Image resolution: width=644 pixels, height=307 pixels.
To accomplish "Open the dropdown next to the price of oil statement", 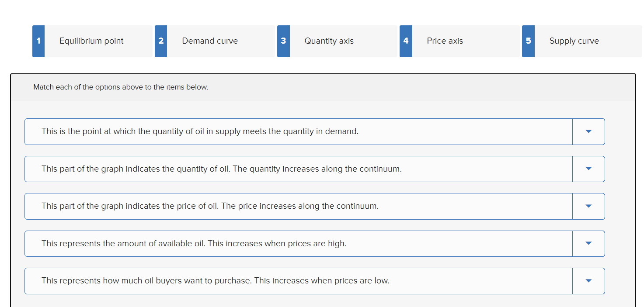I will [588, 206].
